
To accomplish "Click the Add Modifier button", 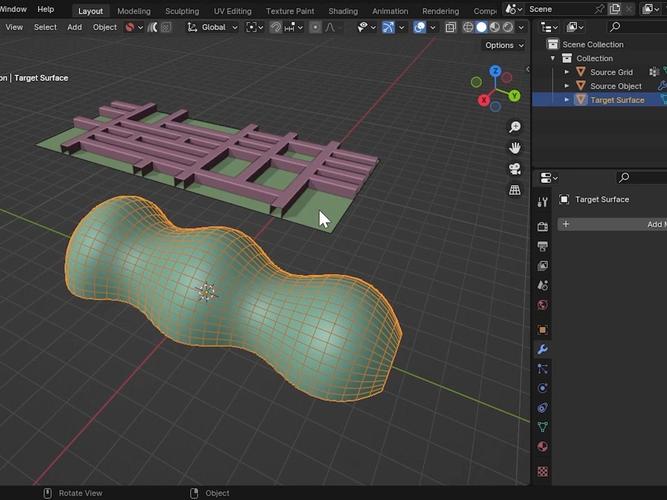I will coord(612,224).
